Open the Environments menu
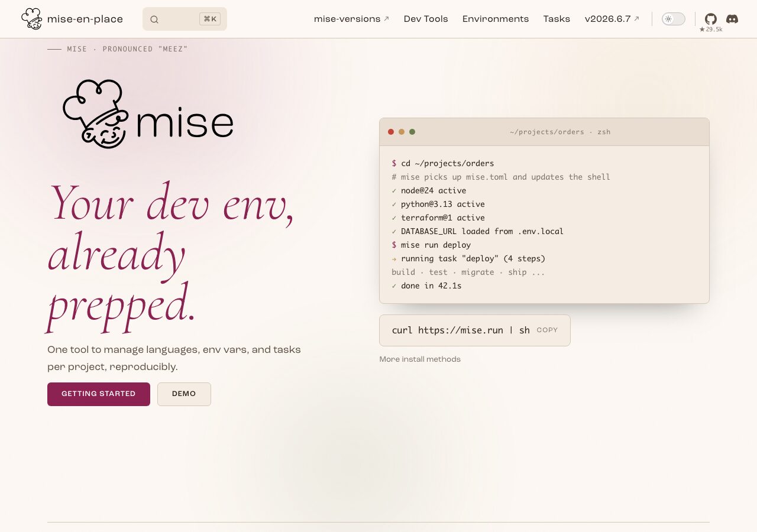 tap(496, 19)
